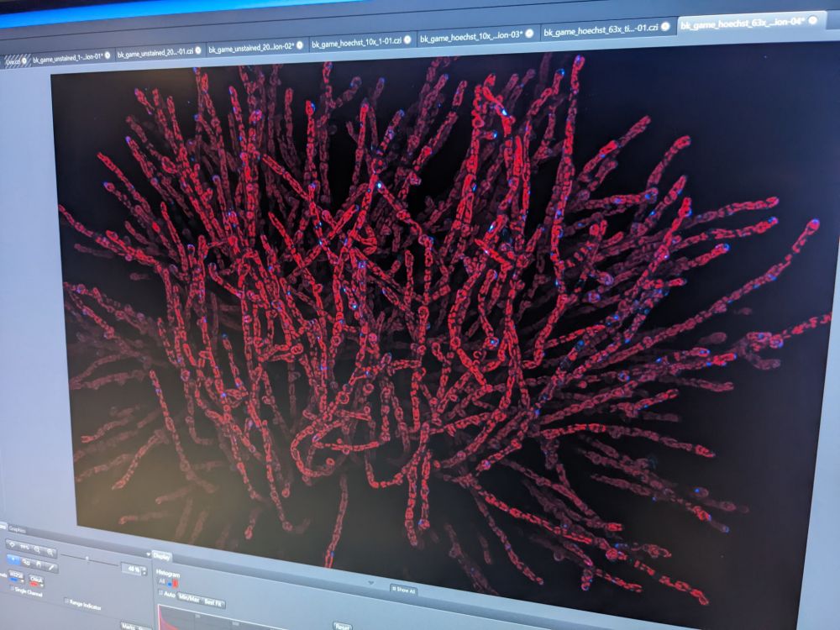Adjust the zoom slider handle
Screen dimensions: 840x630
87,559
